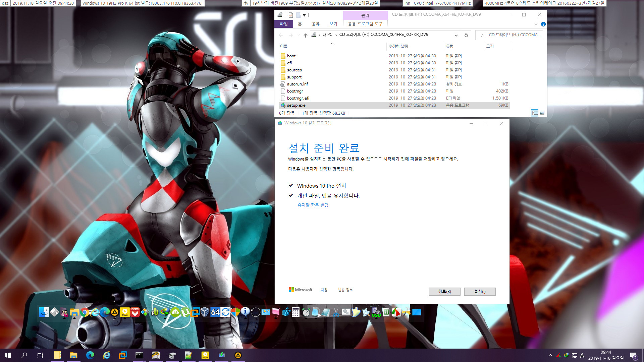This screenshot has width=644, height=362.
Task: Switch to the 보기 ribbon tab
Action: 333,24
